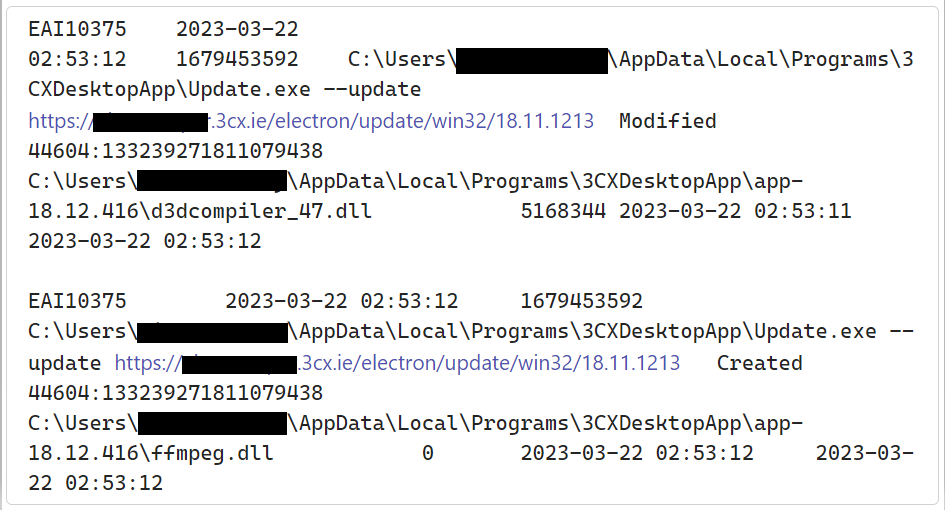The width and height of the screenshot is (945, 510).
Task: Click the word Created in second entry
Action: tap(759, 363)
